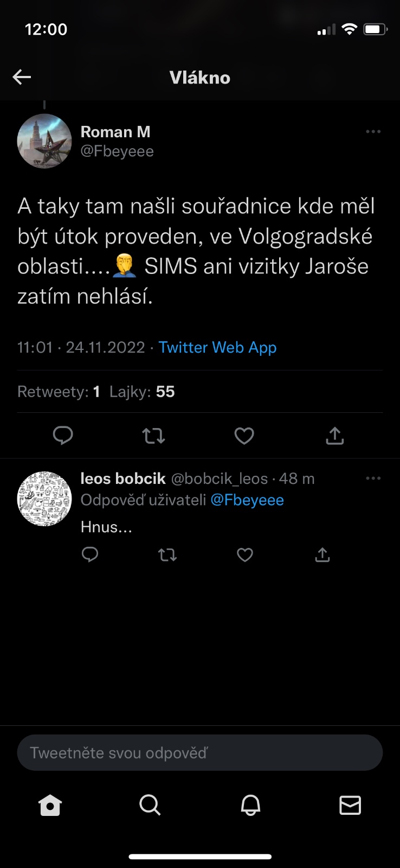Tap the Twitter Web App link
The width and height of the screenshot is (400, 868).
[217, 347]
